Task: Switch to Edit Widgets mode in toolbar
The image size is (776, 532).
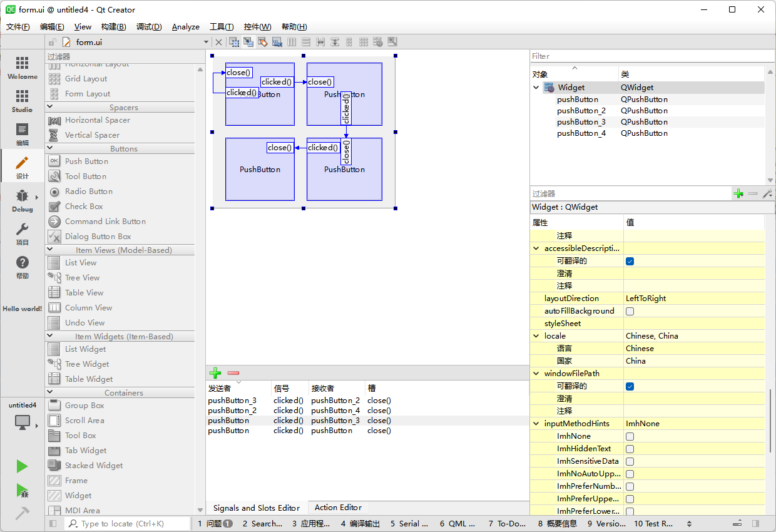Action: tap(234, 42)
